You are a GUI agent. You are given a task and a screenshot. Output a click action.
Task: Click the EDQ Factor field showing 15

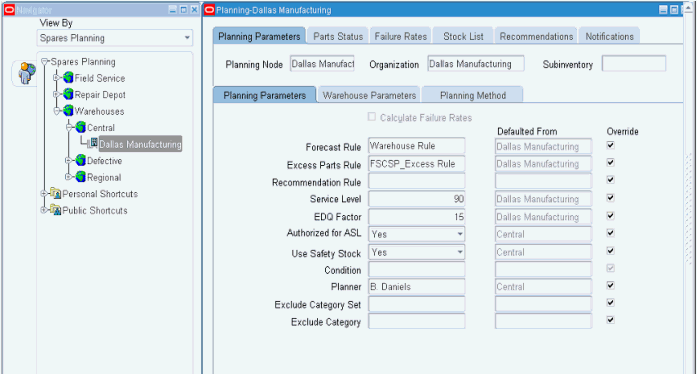tap(417, 217)
